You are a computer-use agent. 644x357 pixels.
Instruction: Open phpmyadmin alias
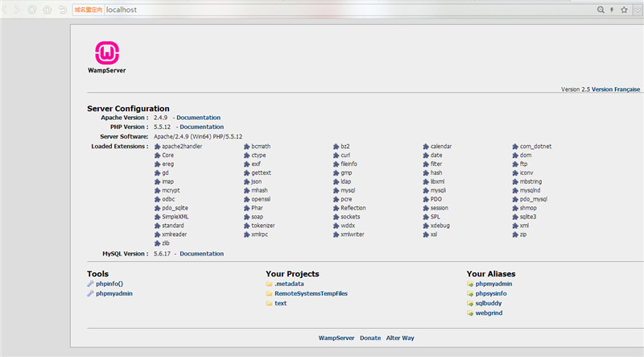tap(493, 284)
